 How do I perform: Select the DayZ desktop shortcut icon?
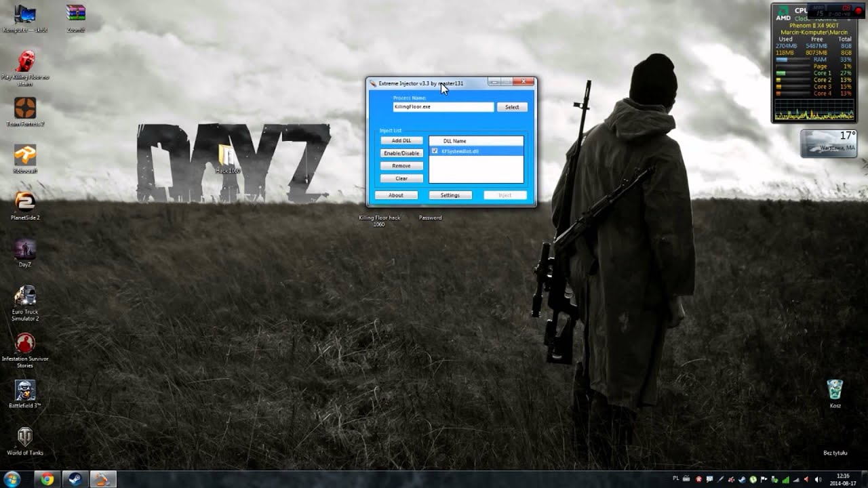pyautogui.click(x=25, y=253)
